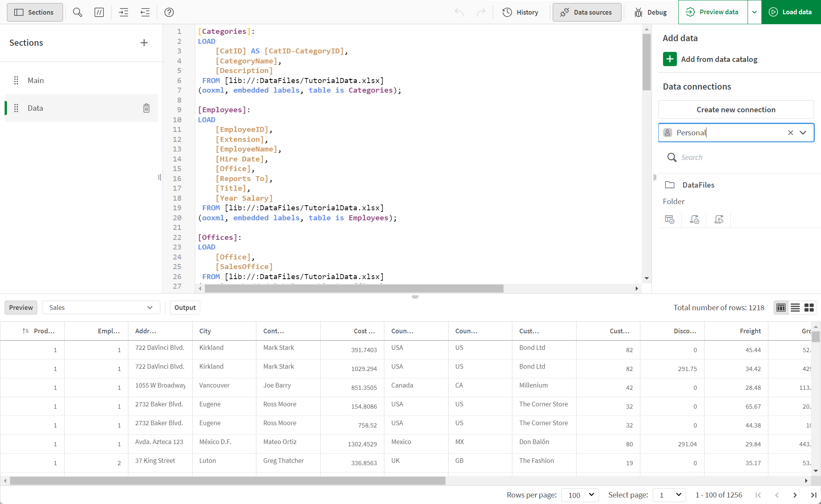Expand the Personal space dropdown

click(803, 133)
